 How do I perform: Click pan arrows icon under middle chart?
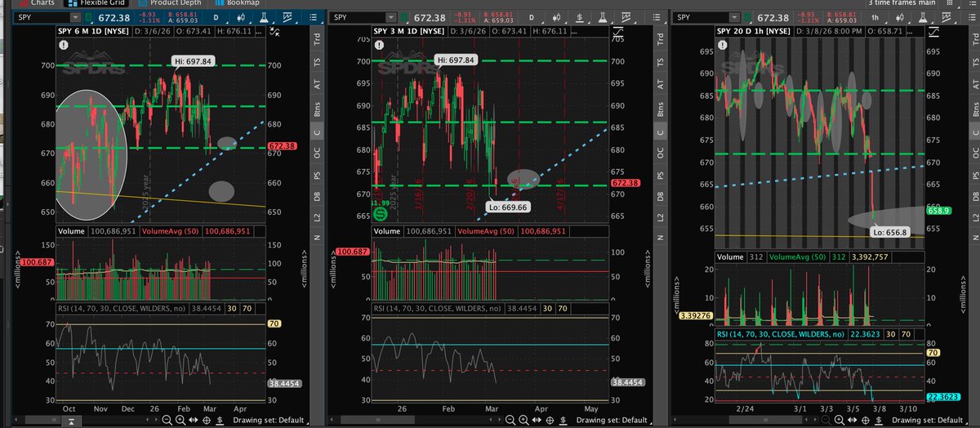[537, 420]
